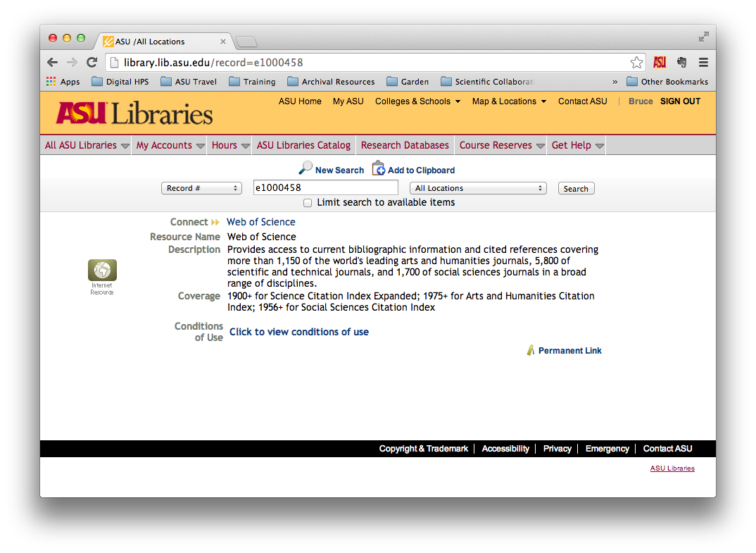Viewport: 756px width, 553px height.
Task: Open the Bruce user link
Action: click(x=641, y=101)
